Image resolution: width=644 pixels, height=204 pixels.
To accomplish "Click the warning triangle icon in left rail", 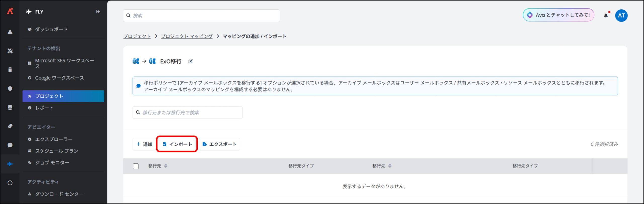I will (10, 32).
